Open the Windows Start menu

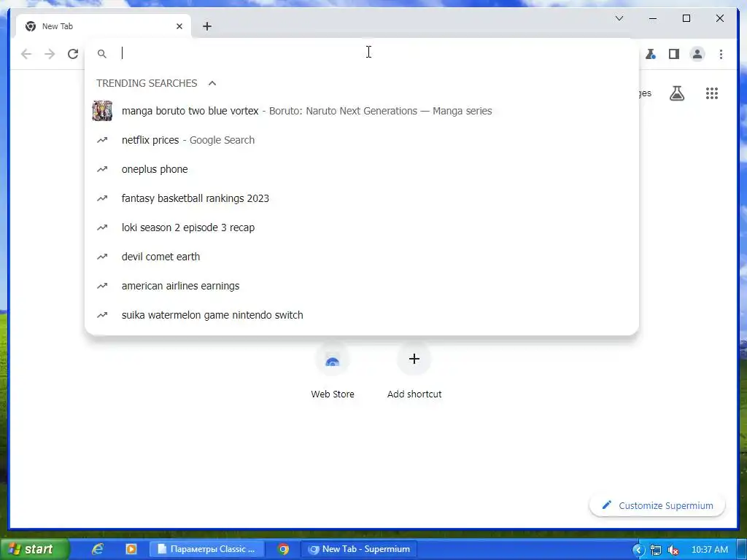tap(34, 549)
